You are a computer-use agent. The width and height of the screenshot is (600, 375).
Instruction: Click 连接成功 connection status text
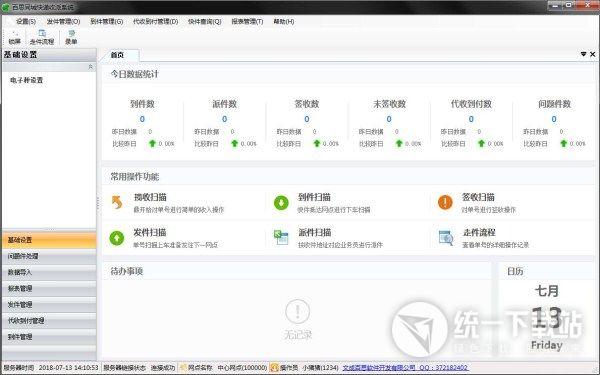(163, 368)
